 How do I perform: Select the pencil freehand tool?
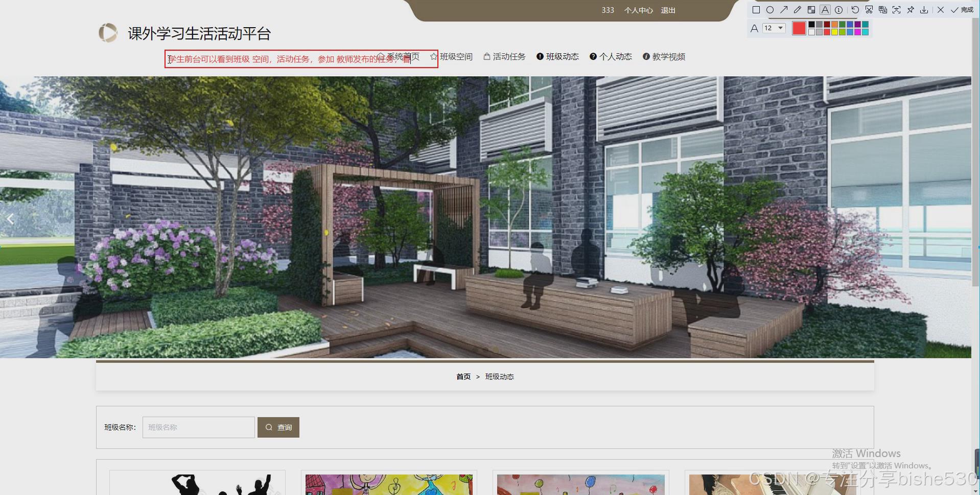(797, 10)
